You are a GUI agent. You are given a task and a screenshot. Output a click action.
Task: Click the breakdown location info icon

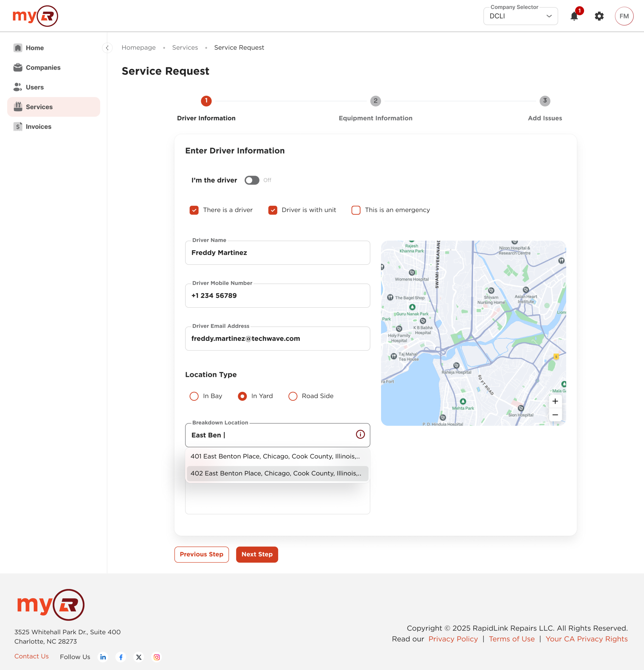point(360,434)
